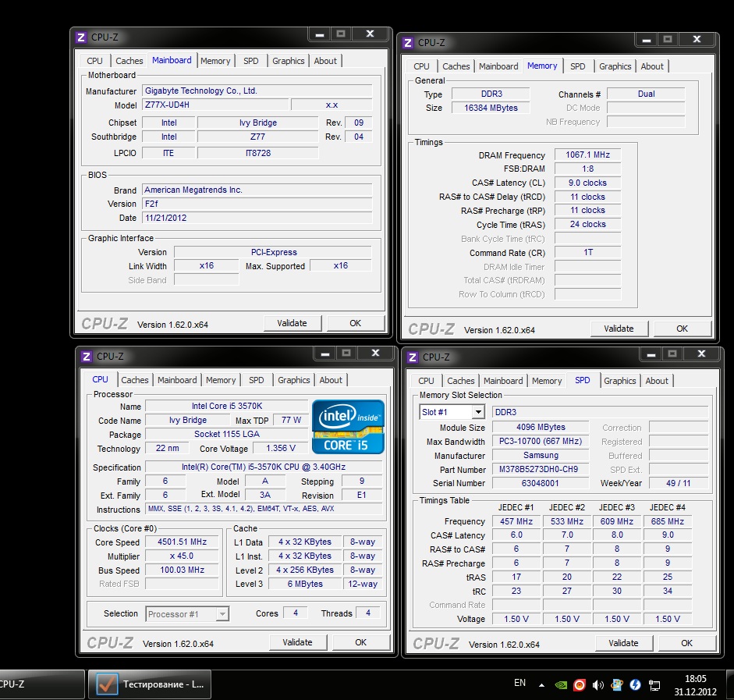
Task: Open Graphics tab in the SPD window
Action: [x=620, y=381]
